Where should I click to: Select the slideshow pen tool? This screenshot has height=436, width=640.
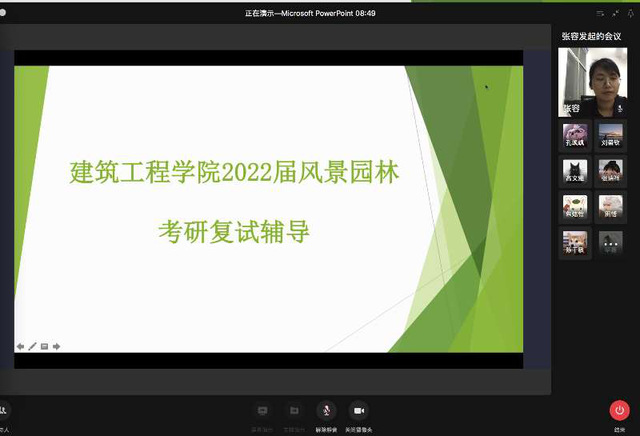tap(32, 346)
